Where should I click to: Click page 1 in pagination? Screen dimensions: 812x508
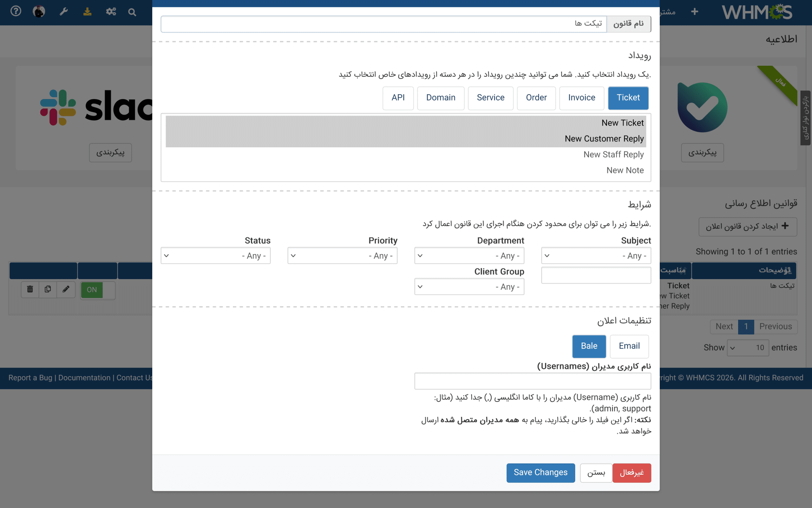tap(746, 327)
